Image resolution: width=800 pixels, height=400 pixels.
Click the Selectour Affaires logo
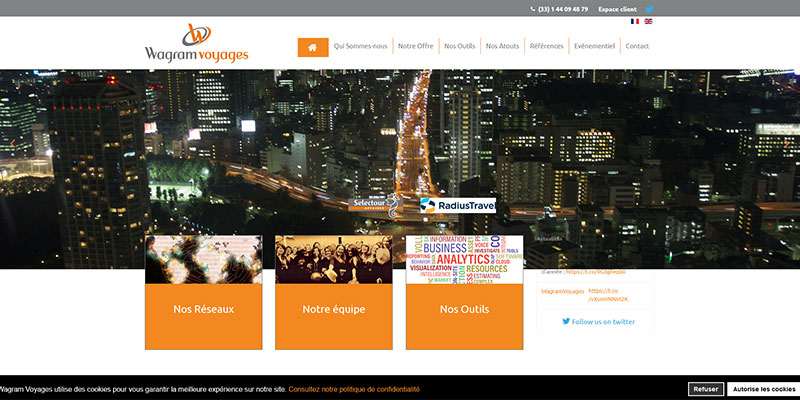(x=376, y=205)
